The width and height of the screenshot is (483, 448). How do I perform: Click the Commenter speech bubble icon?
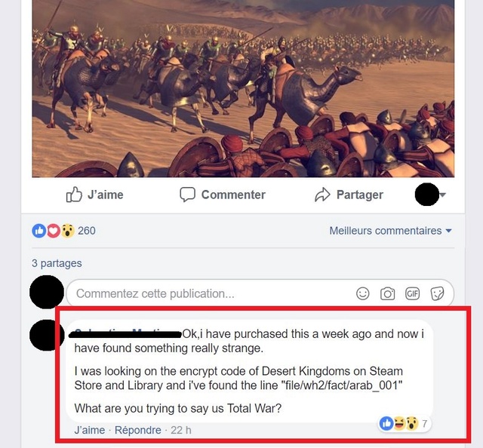tap(187, 195)
